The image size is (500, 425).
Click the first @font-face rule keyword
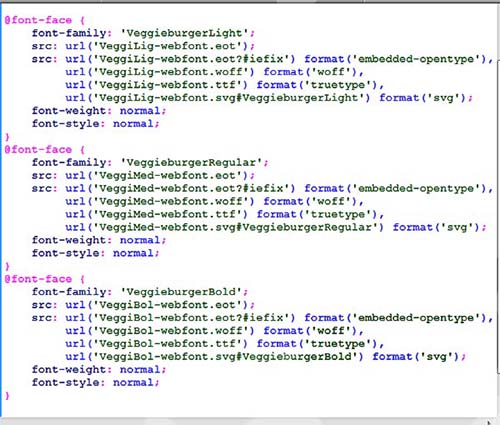(x=38, y=20)
